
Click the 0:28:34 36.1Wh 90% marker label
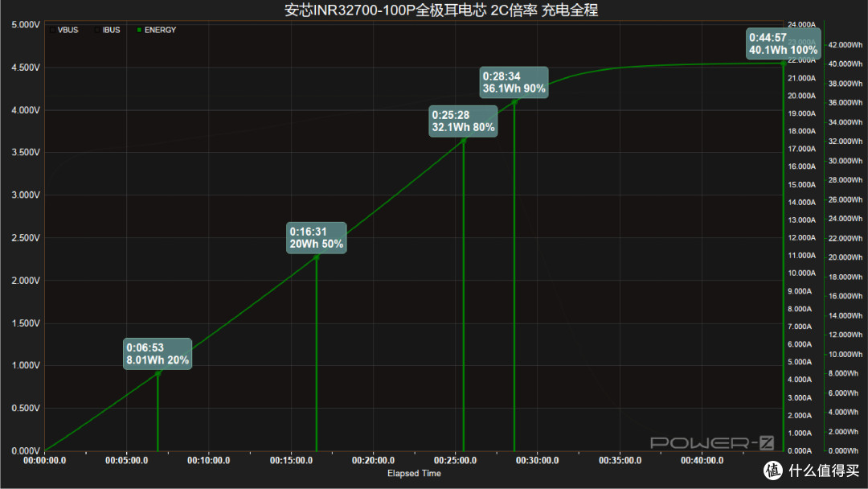[514, 83]
